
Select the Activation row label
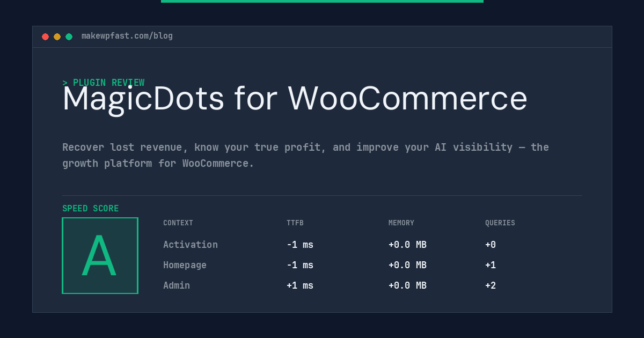[x=191, y=245]
